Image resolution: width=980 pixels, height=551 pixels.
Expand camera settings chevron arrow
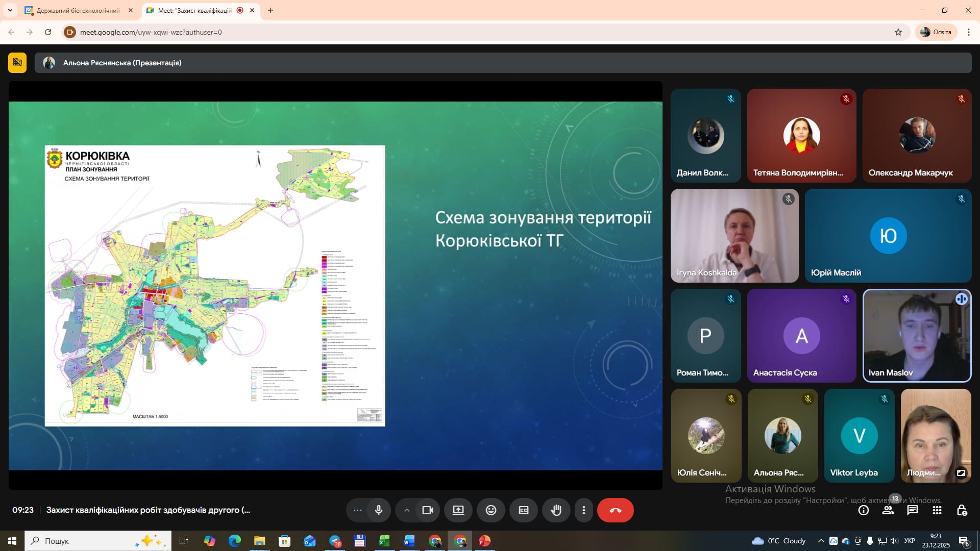pos(406,510)
